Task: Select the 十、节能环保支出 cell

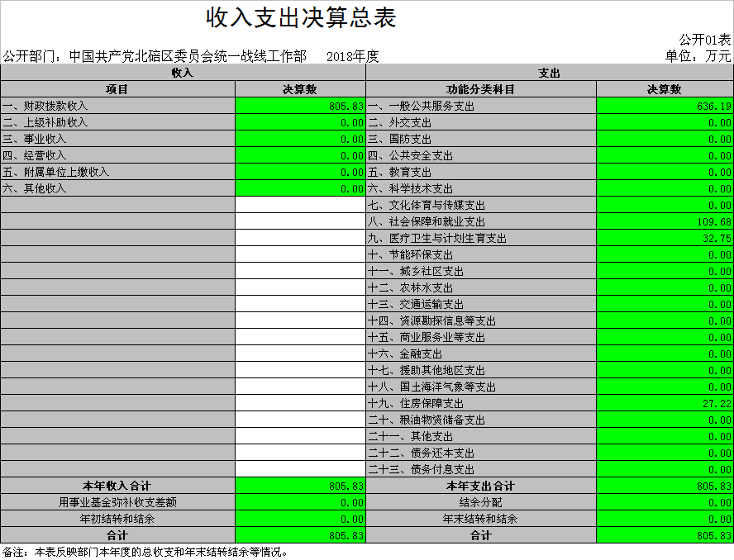Action: tap(481, 254)
